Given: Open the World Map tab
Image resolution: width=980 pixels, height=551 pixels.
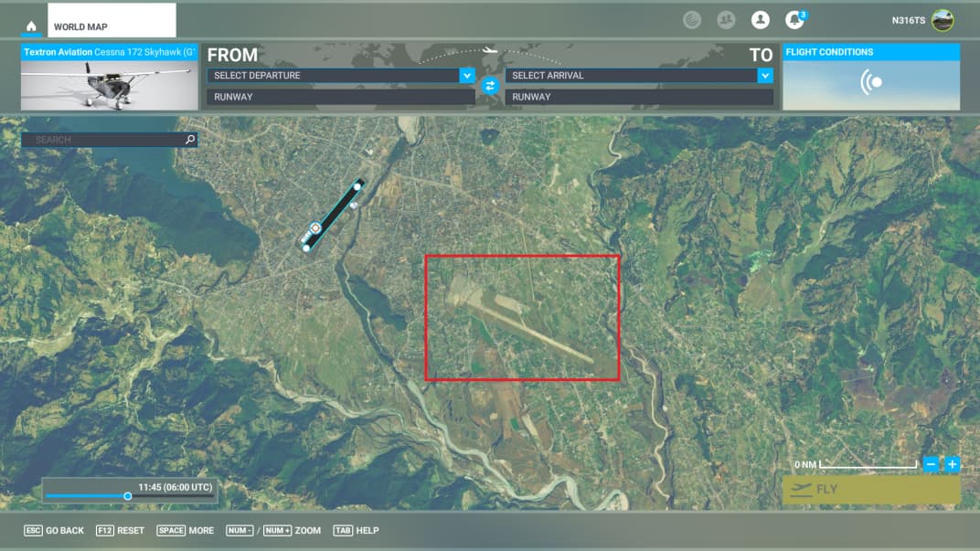Looking at the screenshot, I should tap(112, 21).
